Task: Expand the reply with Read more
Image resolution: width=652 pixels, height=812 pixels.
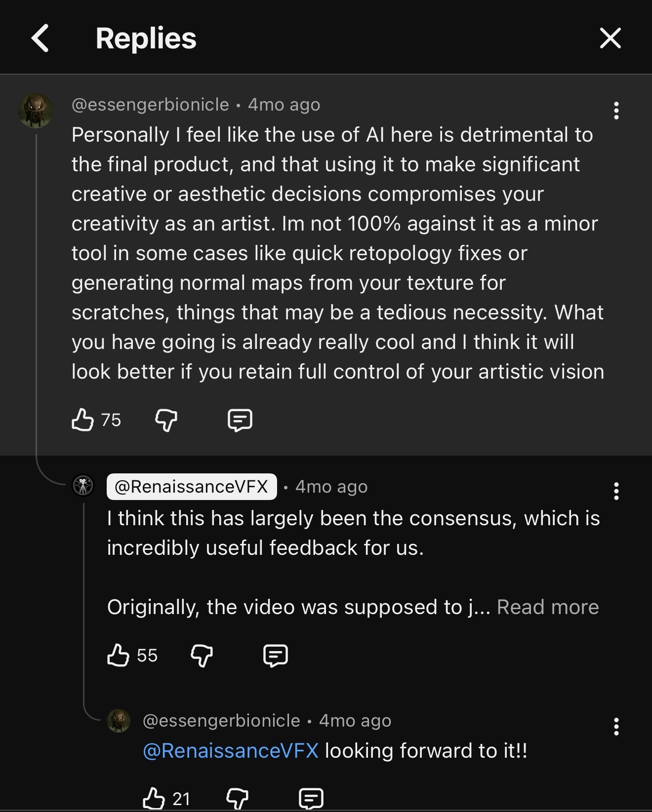Action: point(547,607)
